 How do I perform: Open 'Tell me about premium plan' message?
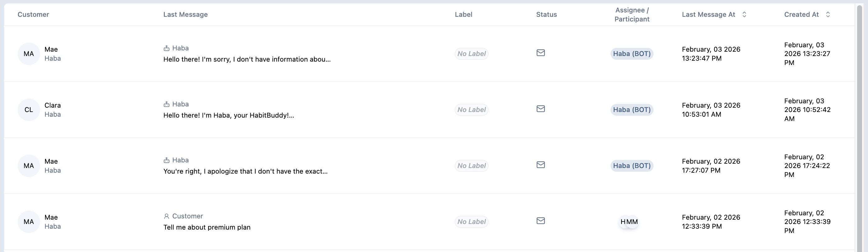point(207,227)
